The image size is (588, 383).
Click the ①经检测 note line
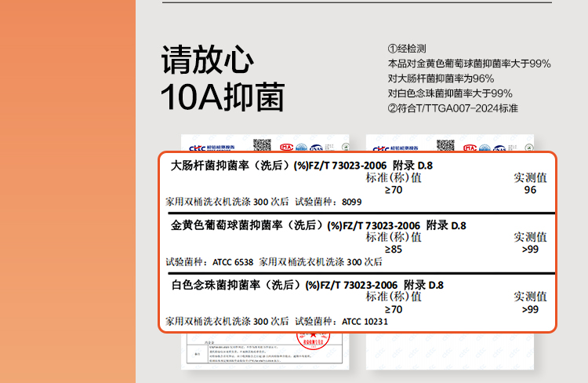point(407,49)
